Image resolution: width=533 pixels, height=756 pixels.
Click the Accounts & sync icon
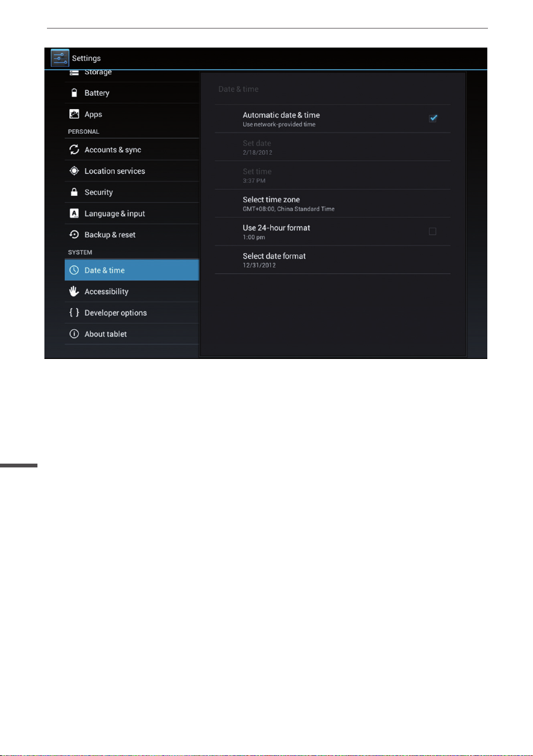[74, 150]
